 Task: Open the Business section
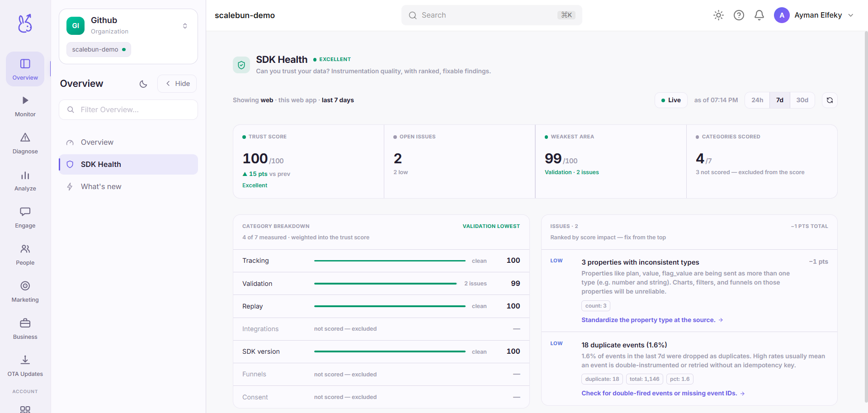[25, 329]
